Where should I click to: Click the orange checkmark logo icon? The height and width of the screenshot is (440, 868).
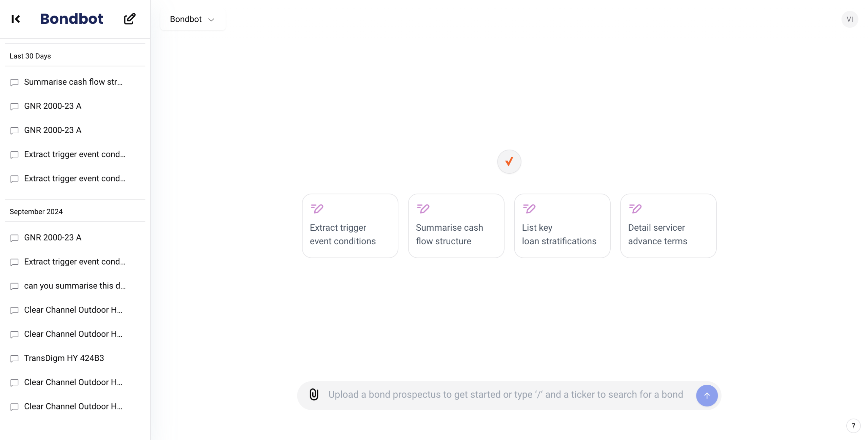(509, 161)
